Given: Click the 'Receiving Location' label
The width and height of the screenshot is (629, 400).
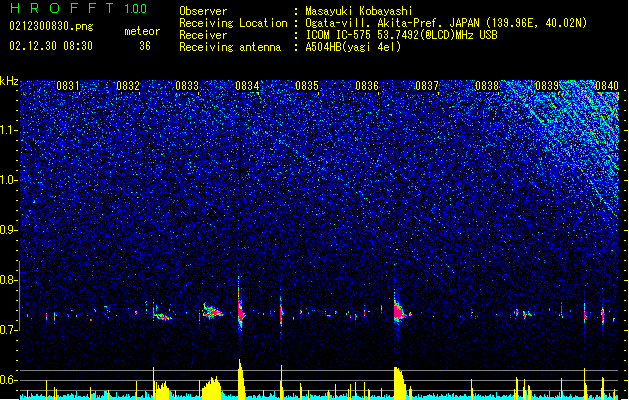Looking at the screenshot, I should tap(233, 23).
